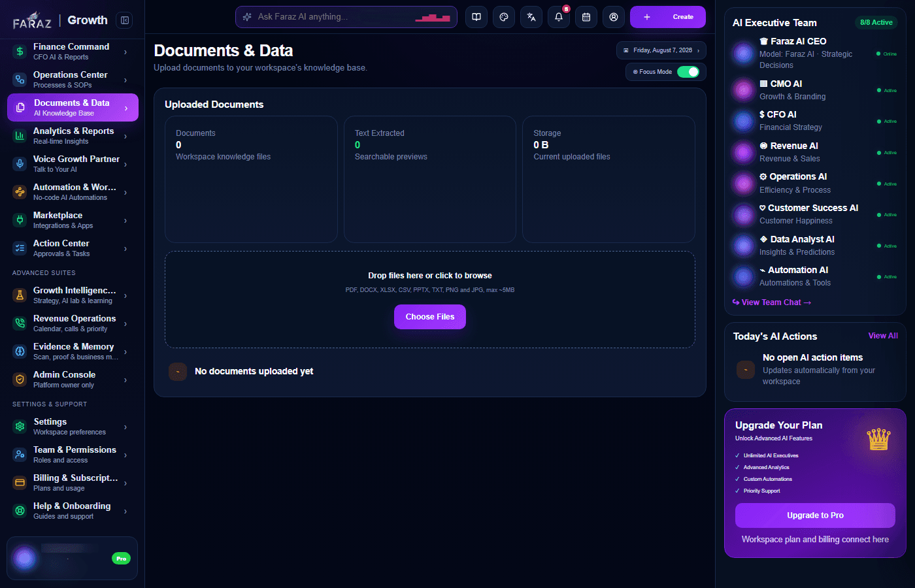Select the Revenue AI avatar

744,152
